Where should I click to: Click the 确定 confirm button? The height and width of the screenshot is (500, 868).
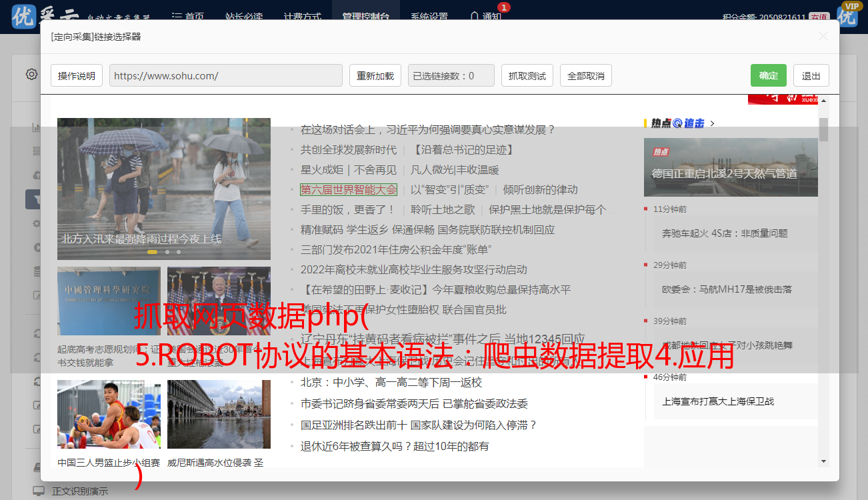click(x=768, y=75)
